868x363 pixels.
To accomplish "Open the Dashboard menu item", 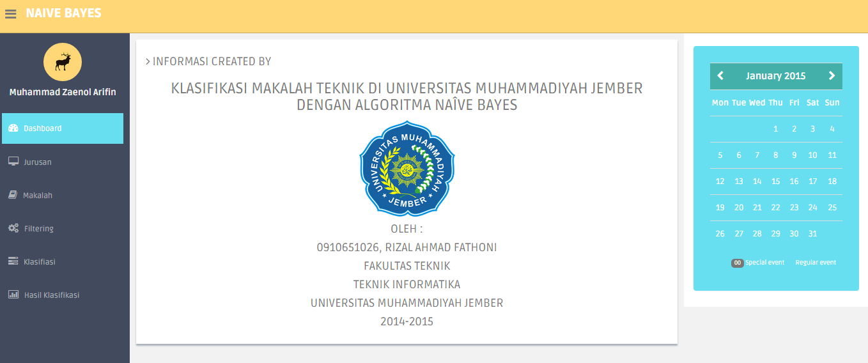I will point(63,128).
